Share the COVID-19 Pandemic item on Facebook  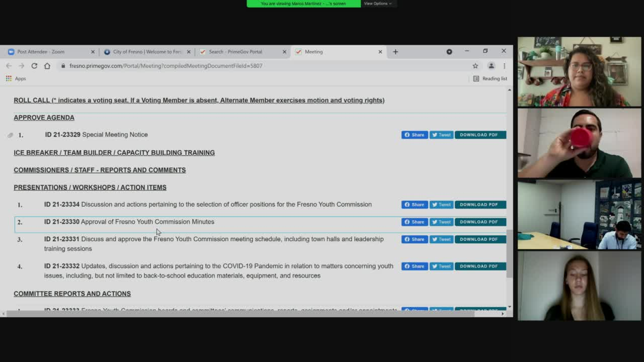(x=415, y=266)
